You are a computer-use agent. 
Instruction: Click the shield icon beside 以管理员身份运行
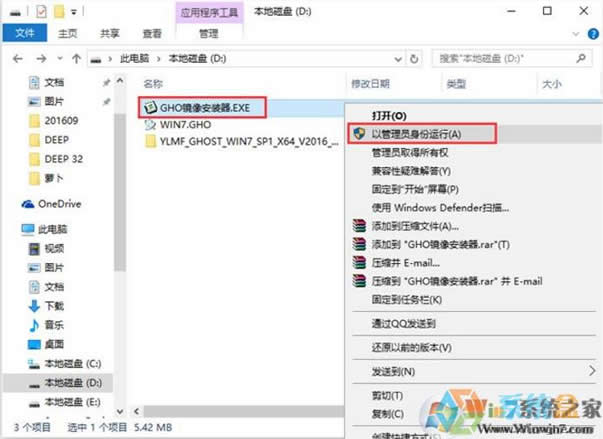pyautogui.click(x=357, y=133)
